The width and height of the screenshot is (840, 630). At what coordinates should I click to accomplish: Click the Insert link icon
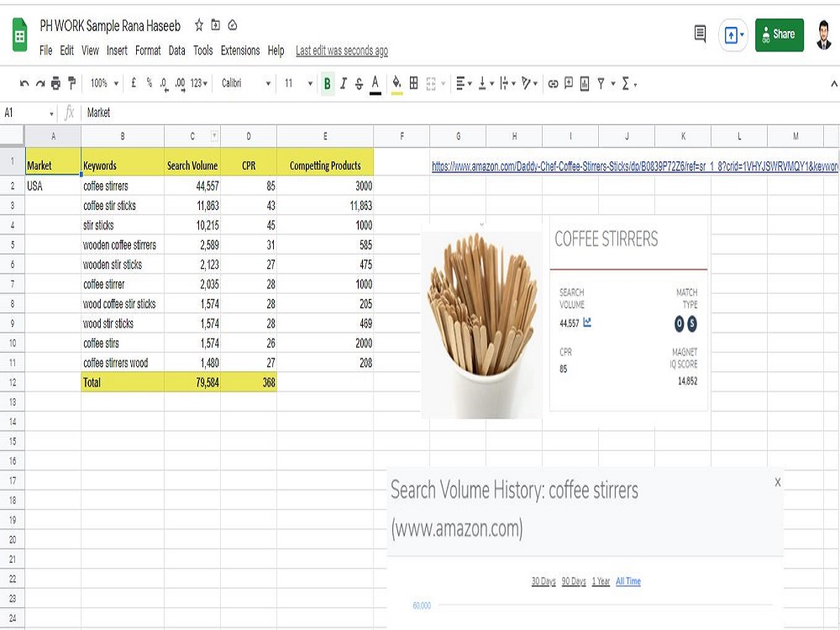[553, 83]
